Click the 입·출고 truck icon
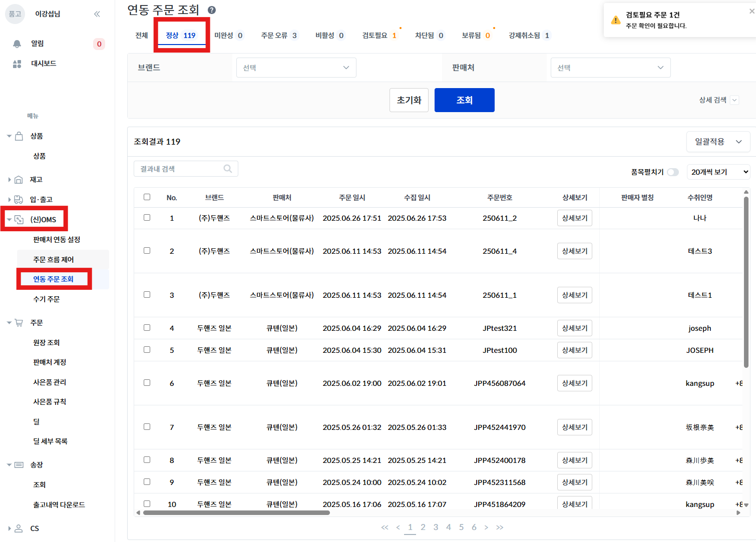The height and width of the screenshot is (542, 756). coord(19,200)
